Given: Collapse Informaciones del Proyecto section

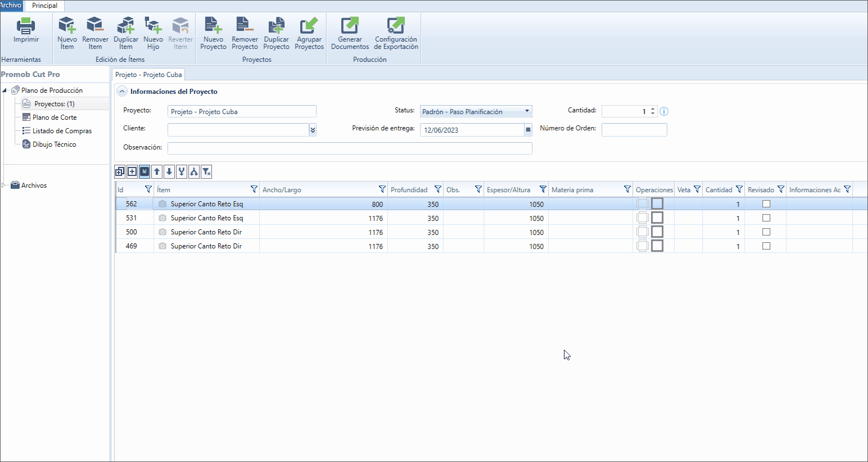Looking at the screenshot, I should 122,91.
